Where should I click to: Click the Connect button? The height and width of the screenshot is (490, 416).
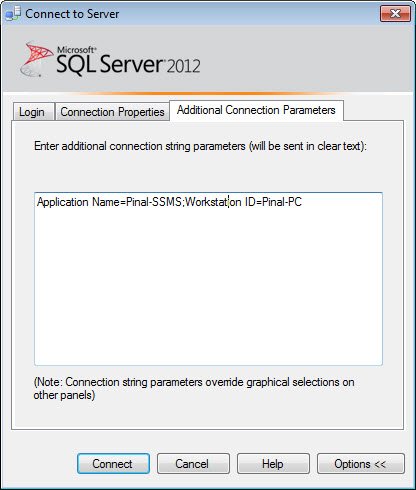coord(113,464)
